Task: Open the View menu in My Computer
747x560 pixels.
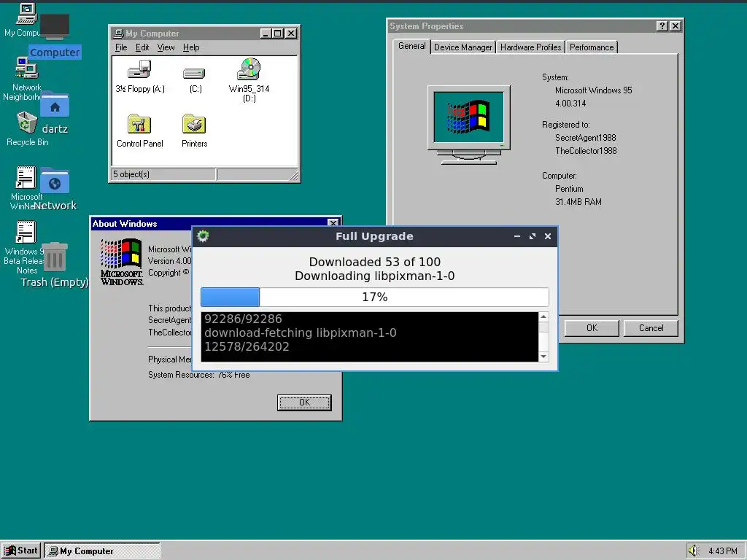Action: tap(166, 47)
